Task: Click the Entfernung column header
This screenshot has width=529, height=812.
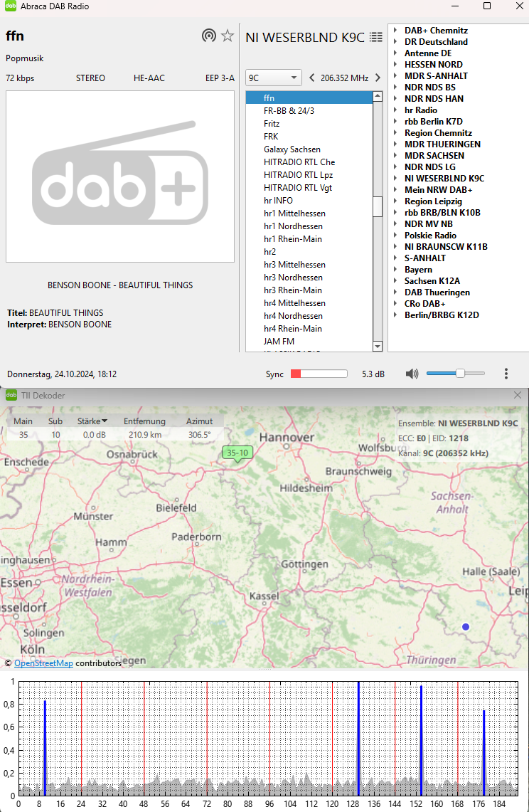Action: click(144, 421)
